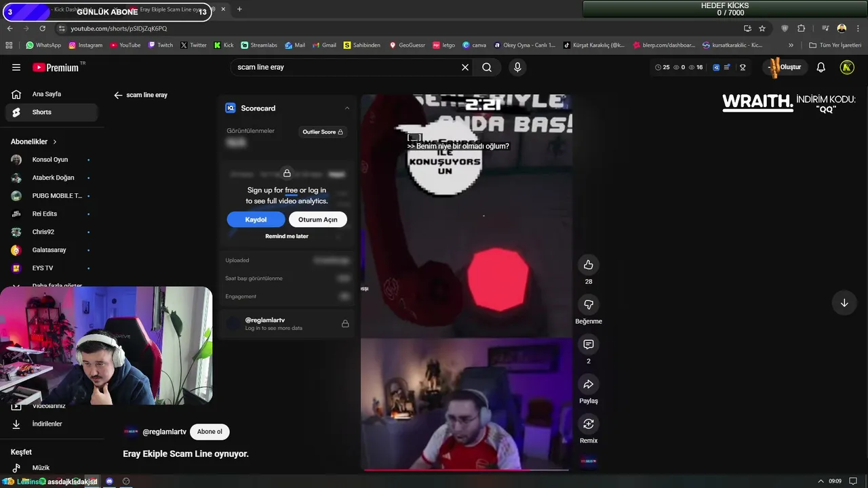Click the Oluştur create button
This screenshot has height=488, width=868.
pyautogui.click(x=785, y=67)
